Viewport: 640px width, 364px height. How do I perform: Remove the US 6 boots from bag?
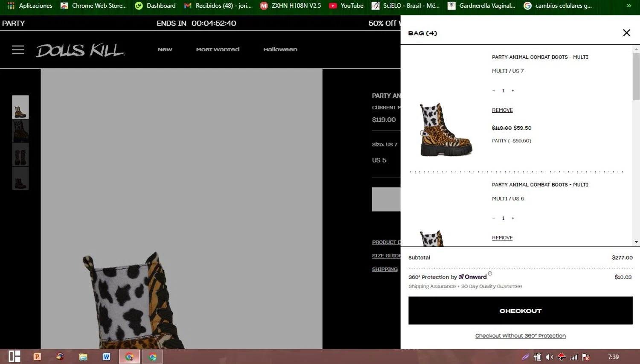pos(502,238)
